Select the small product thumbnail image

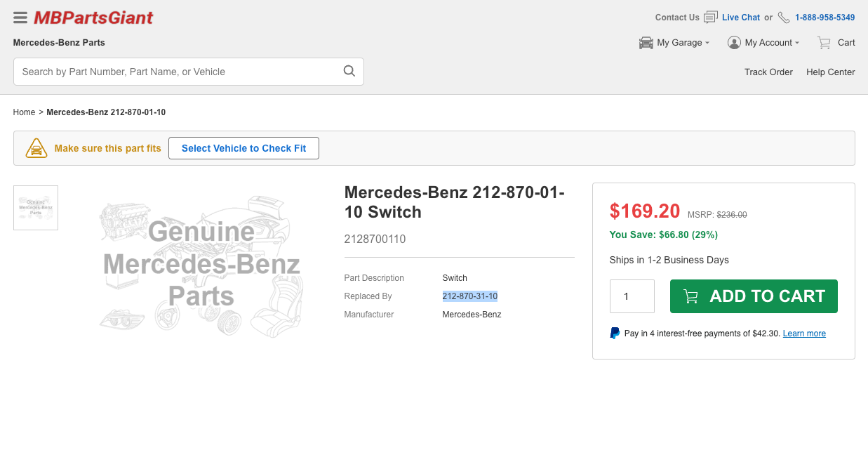point(36,208)
